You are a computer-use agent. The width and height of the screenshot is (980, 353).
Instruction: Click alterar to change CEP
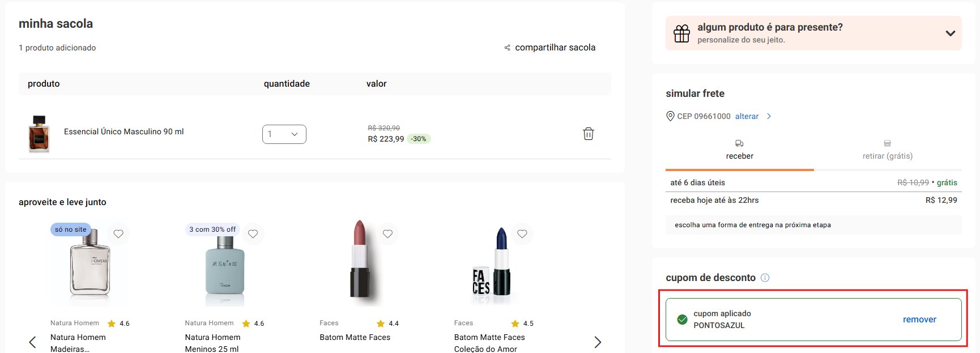tap(747, 116)
